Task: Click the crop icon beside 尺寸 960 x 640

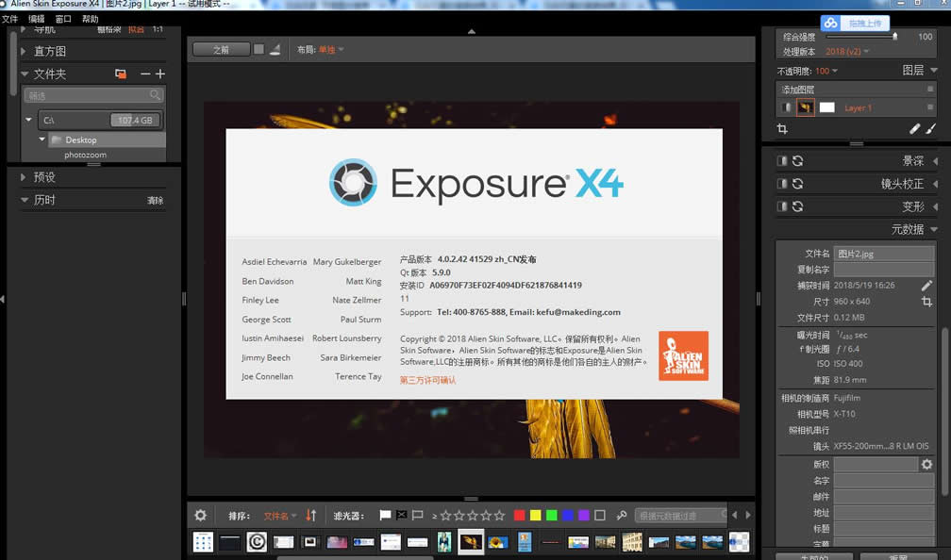Action: (926, 302)
